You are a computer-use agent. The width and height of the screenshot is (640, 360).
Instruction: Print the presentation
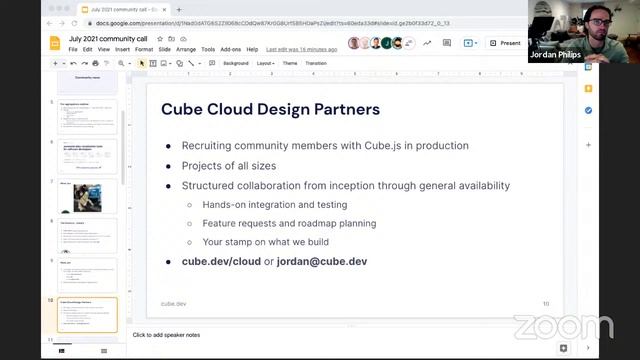coord(96,63)
